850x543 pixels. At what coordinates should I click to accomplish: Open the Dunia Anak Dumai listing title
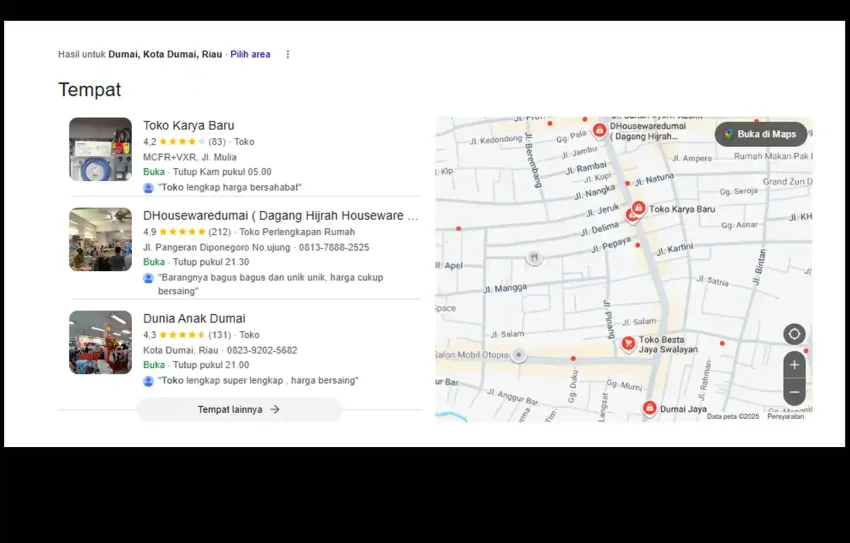[194, 319]
